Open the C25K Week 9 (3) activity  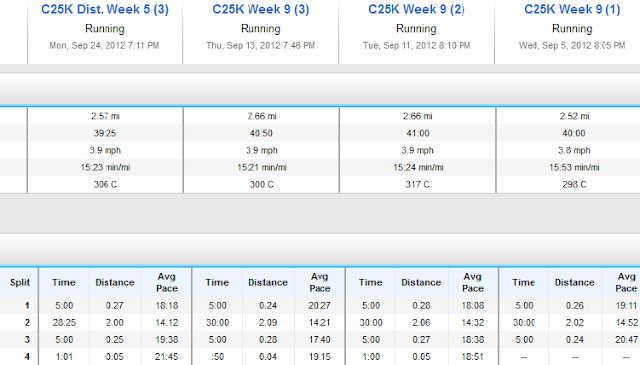(261, 9)
